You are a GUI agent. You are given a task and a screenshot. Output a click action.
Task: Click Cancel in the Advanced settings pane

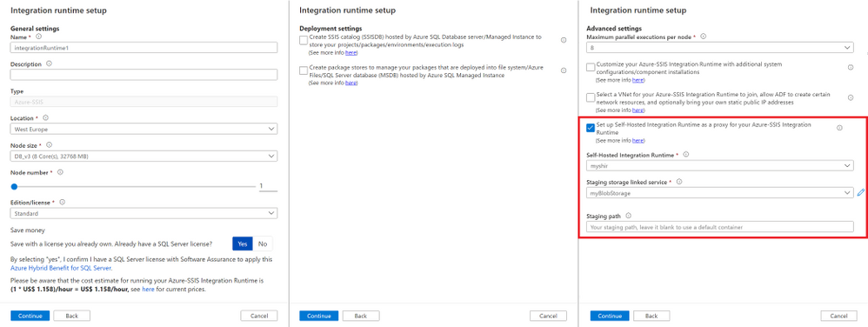click(x=834, y=316)
